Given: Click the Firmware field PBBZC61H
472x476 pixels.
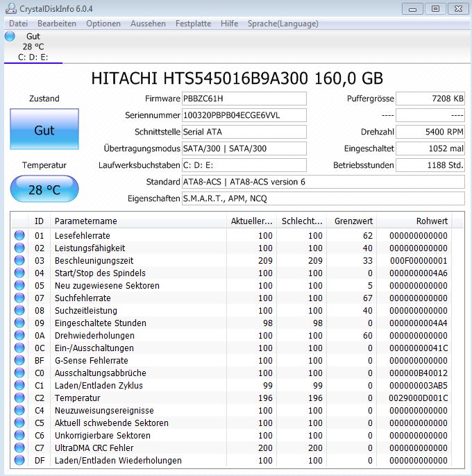Looking at the screenshot, I should point(244,99).
